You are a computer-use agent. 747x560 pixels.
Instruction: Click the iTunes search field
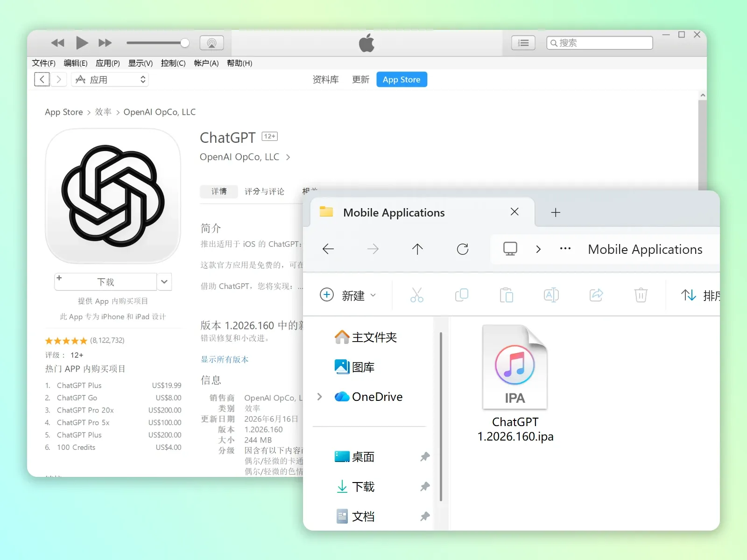click(599, 43)
